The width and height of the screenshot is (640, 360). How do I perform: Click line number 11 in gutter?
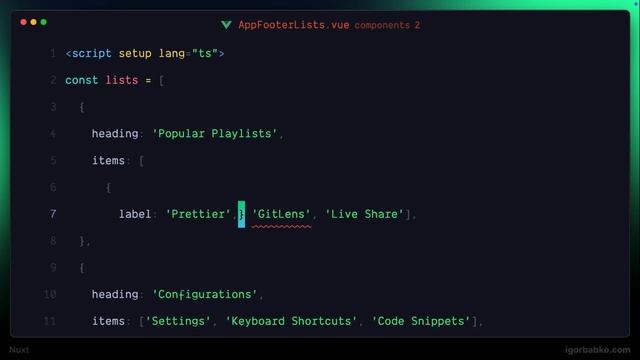coord(50,321)
